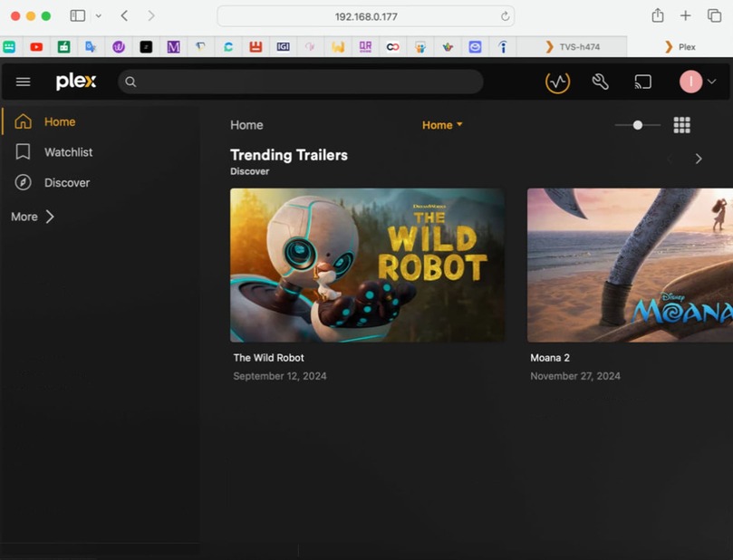Show Safari tab overview
Viewport: 733px width, 560px height.
(714, 16)
